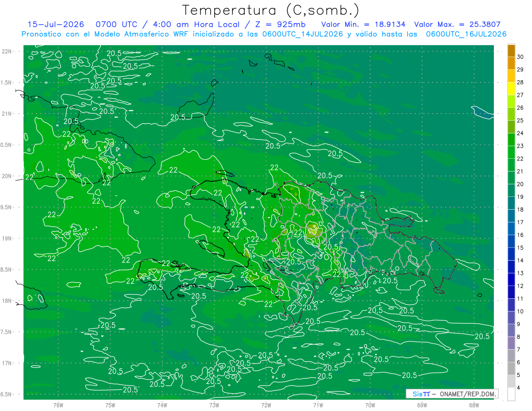Click the color scale label '16'
This screenshot has width=532, height=411.
[520, 235]
